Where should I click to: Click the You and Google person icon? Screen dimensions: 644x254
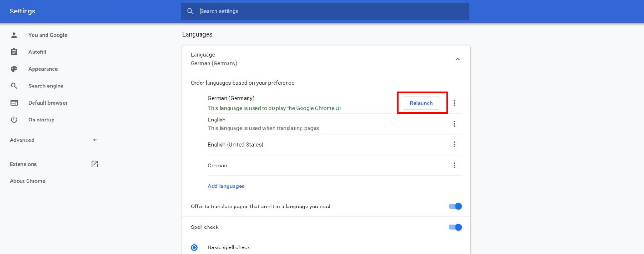pos(14,35)
